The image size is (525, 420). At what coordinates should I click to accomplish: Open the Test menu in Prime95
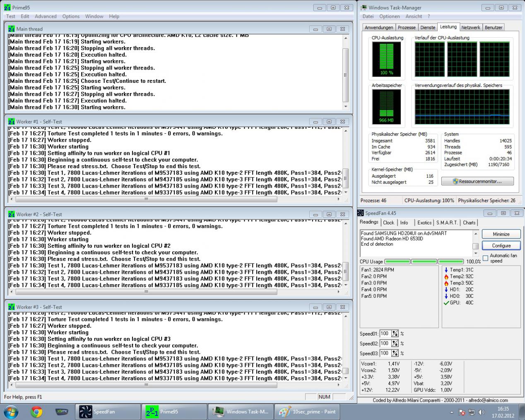pos(10,16)
